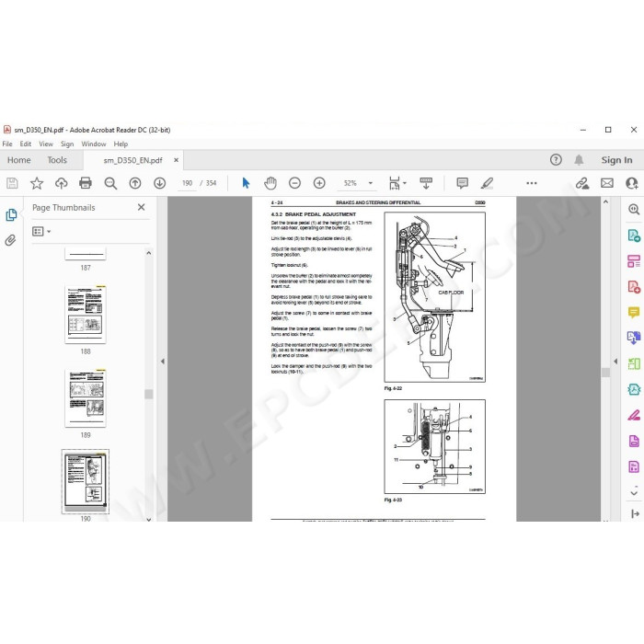Collapse right tools pane arrow
The height and width of the screenshot is (644, 644).
click(x=615, y=362)
